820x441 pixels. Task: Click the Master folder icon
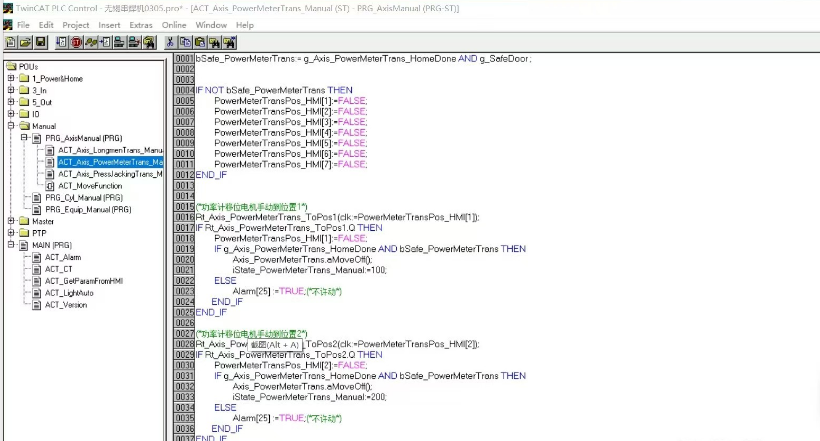(24, 221)
